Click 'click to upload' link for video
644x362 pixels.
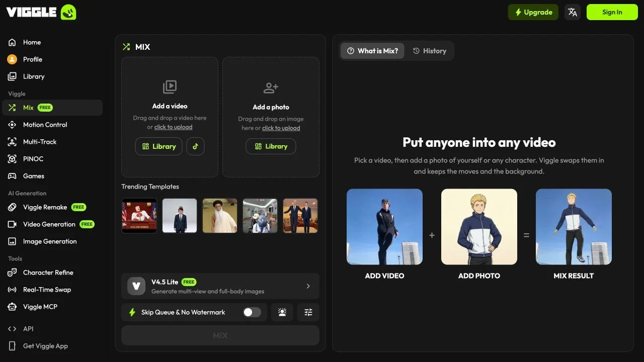click(173, 127)
